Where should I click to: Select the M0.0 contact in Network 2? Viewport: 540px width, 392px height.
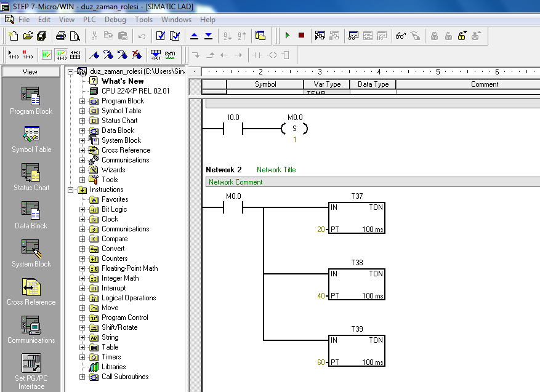[233, 207]
